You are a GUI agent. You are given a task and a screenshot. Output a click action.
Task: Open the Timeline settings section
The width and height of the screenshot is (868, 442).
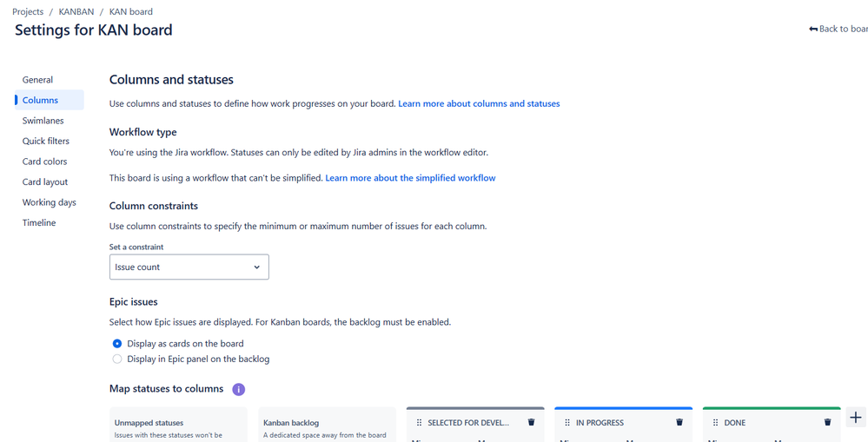pyautogui.click(x=39, y=223)
